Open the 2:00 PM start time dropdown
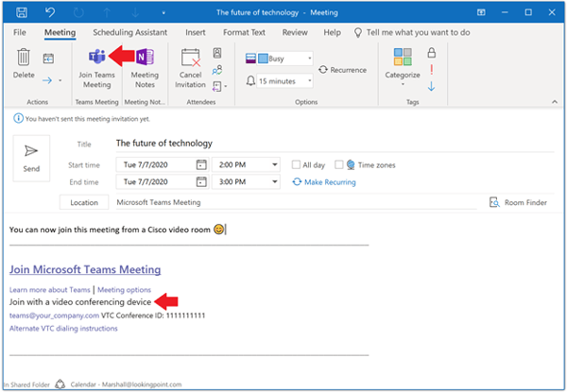Viewport: 567px width, 392px height. pos(246,164)
